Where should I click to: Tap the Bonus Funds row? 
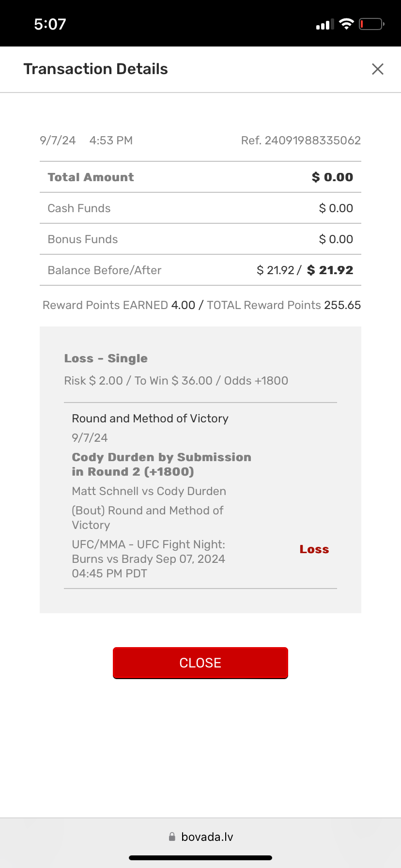[200, 239]
